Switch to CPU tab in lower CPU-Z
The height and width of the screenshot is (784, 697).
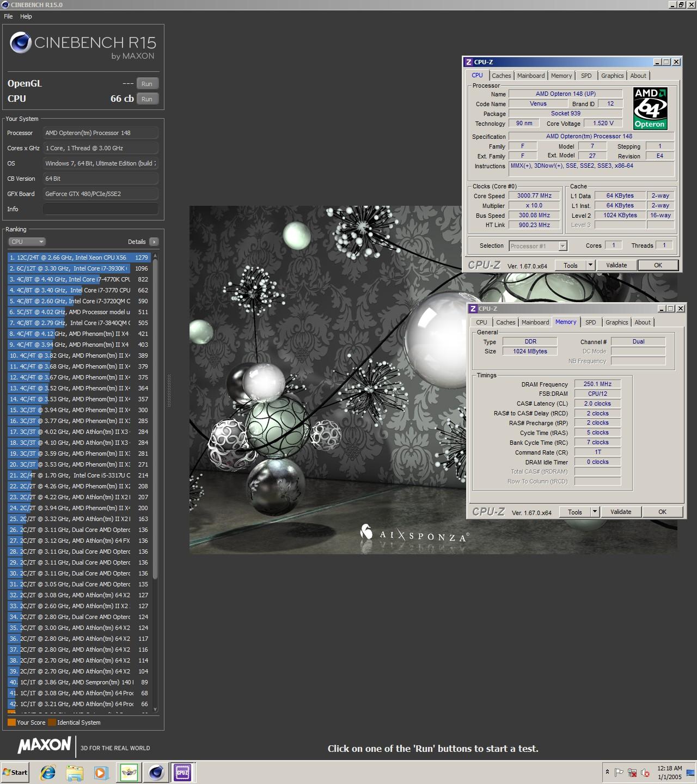tap(481, 322)
